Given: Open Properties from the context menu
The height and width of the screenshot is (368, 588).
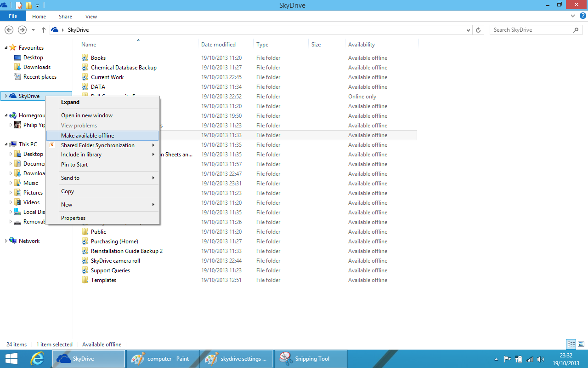Looking at the screenshot, I should [x=102, y=218].
